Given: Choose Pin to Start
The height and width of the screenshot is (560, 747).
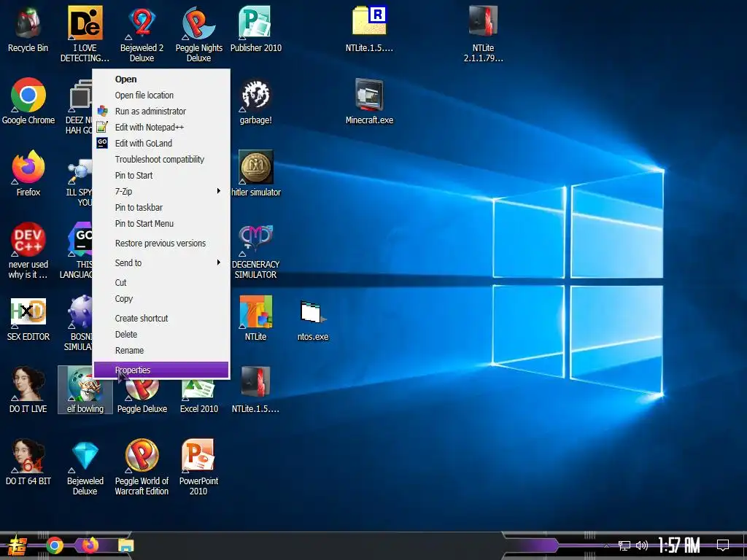Looking at the screenshot, I should (x=161, y=175).
